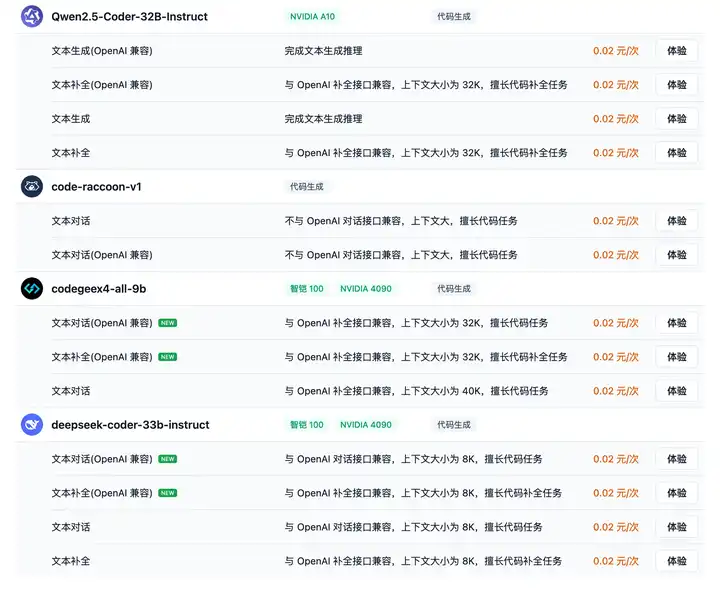Select 文本对话(OpenAI 兼容) under codegeex4-all-9b

(x=102, y=323)
